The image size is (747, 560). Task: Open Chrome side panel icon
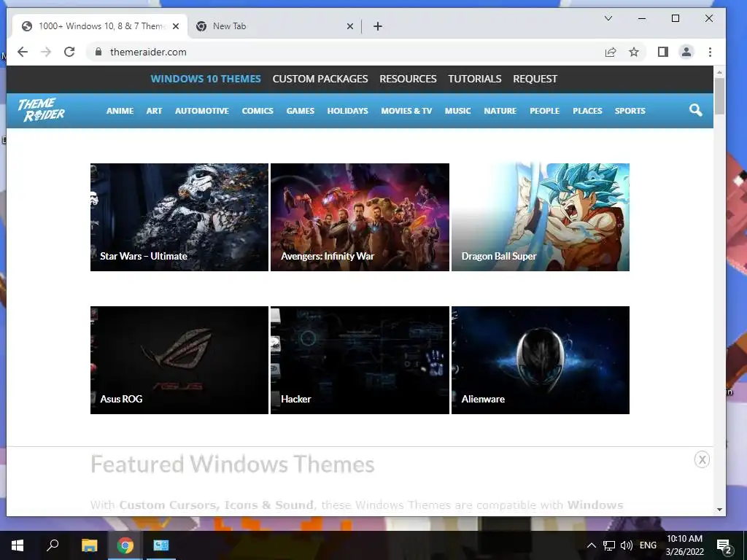click(x=662, y=52)
